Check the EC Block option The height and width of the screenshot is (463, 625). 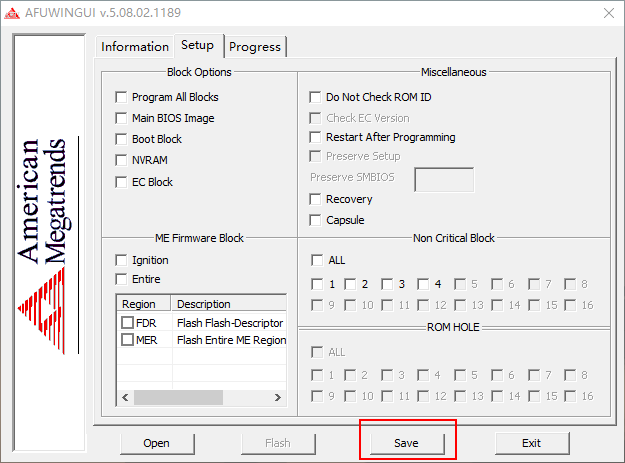121,182
